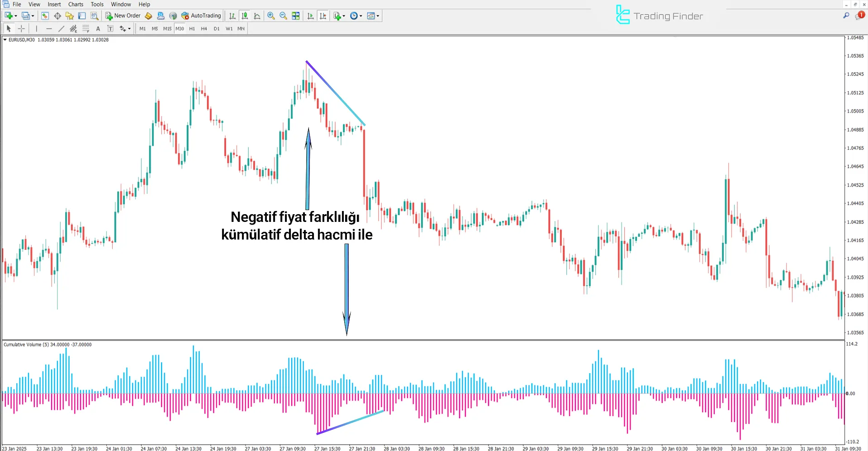Click the Zoom In magnifier icon
The image size is (868, 451).
pos(271,16)
